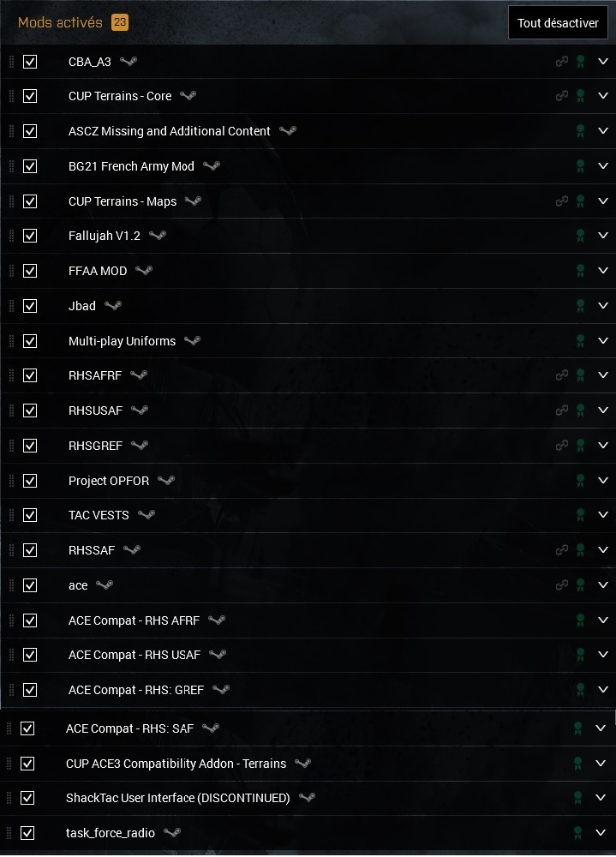Click the green badge icon for task_force_radio
Viewport: 616px width, 857px height.
click(577, 833)
